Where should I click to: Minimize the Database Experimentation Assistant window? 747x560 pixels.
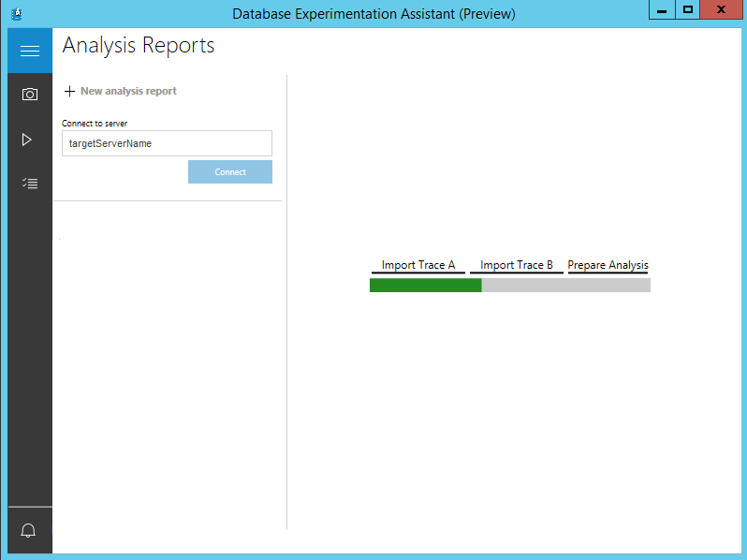click(662, 9)
